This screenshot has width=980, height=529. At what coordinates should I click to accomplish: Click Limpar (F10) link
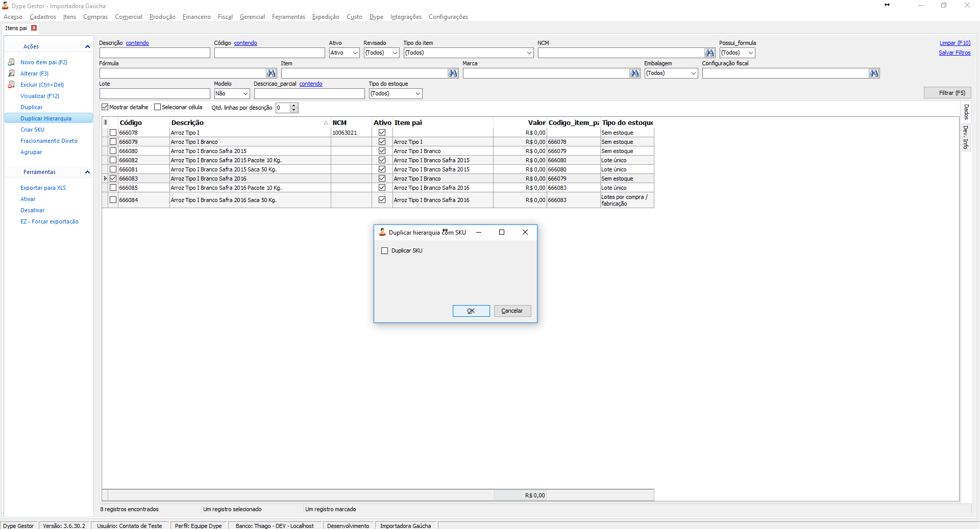[x=955, y=43]
